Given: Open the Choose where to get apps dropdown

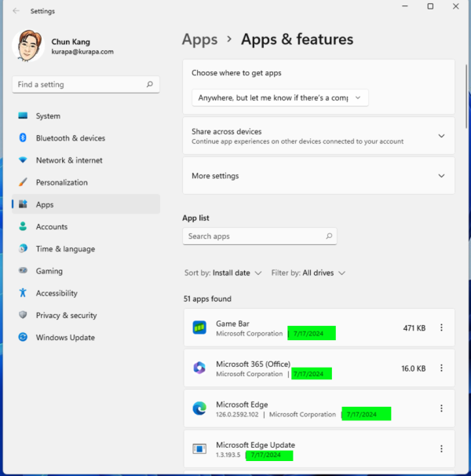Looking at the screenshot, I should [280, 97].
